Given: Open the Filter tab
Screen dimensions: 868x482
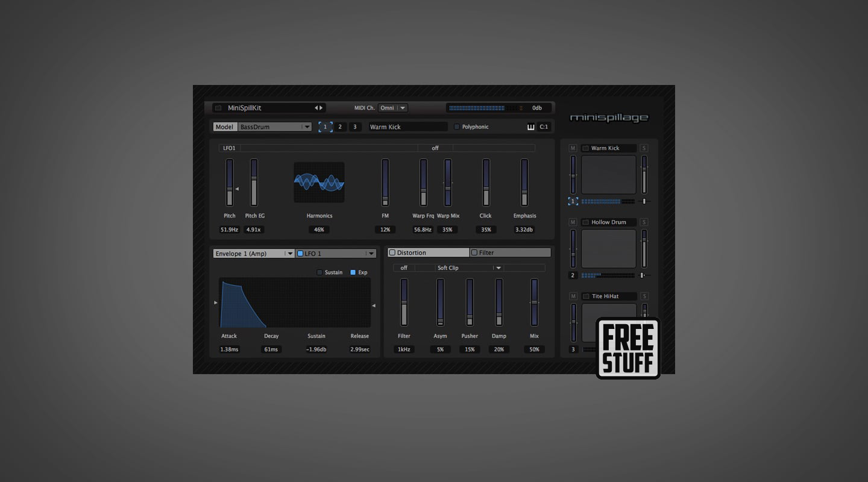Looking at the screenshot, I should 511,253.
